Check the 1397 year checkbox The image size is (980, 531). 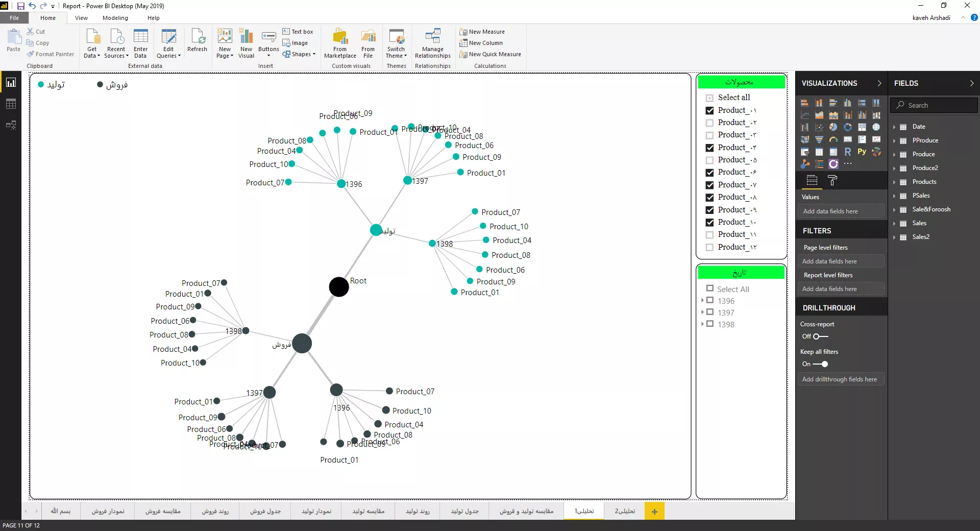[710, 312]
